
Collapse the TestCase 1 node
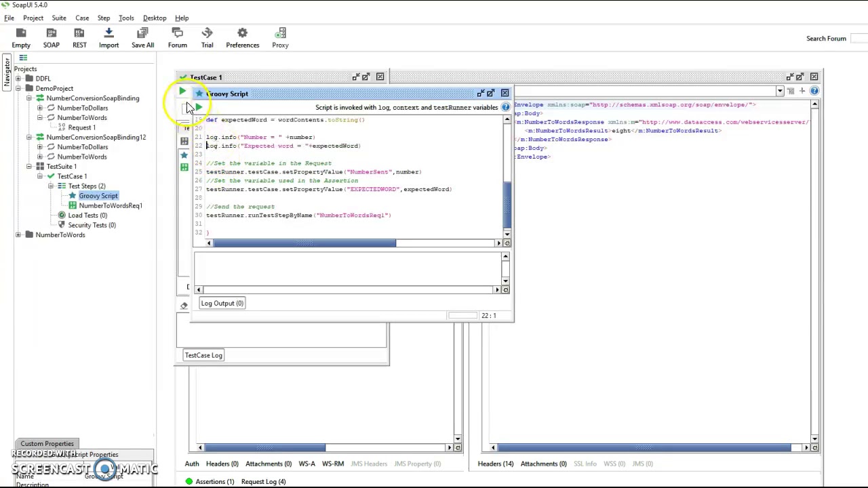click(40, 176)
